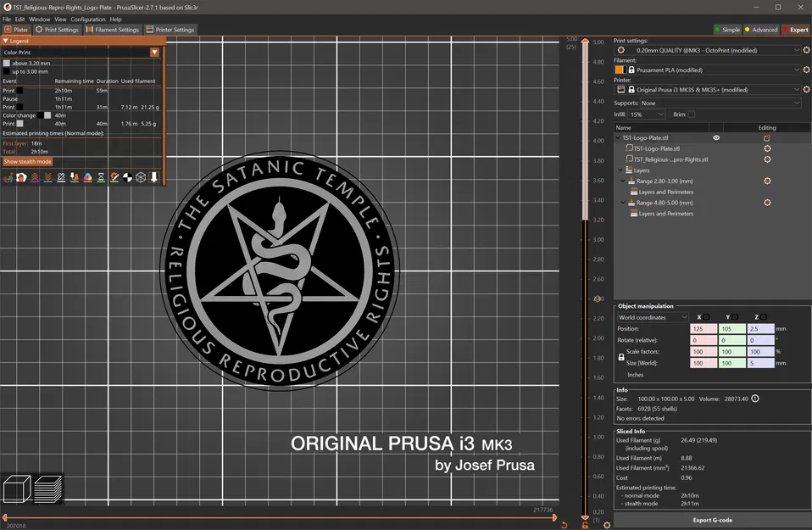Hide TST-Logo-Plate.stl using the eye toggle

(716, 137)
